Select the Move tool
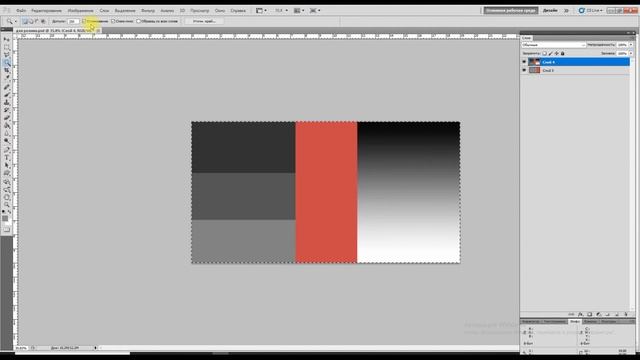Screen dimensions: 640x360 click(x=7, y=40)
